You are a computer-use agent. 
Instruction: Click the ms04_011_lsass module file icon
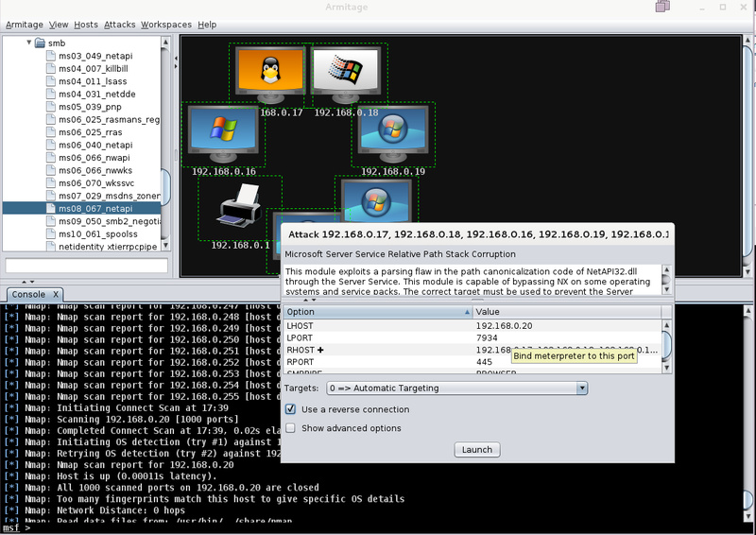(x=51, y=81)
